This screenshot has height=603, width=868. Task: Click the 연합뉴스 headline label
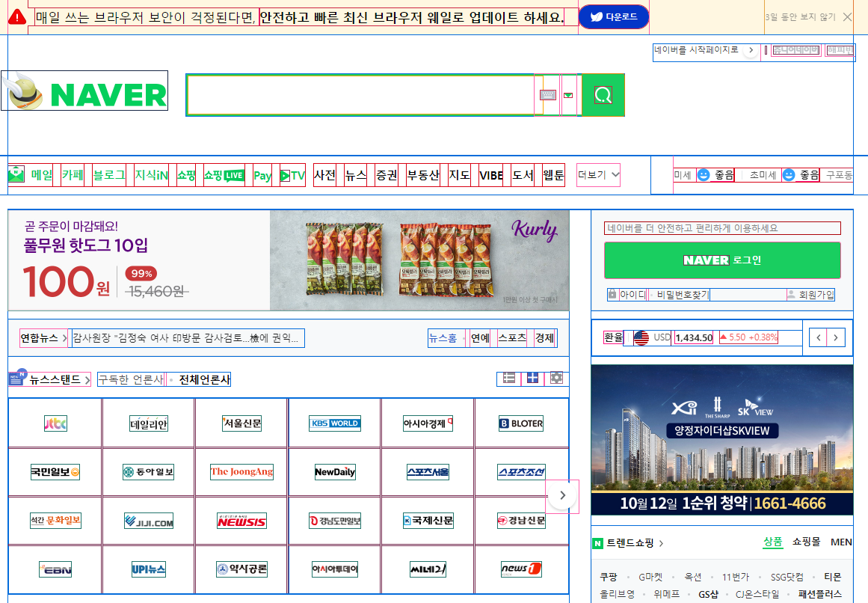coord(43,337)
